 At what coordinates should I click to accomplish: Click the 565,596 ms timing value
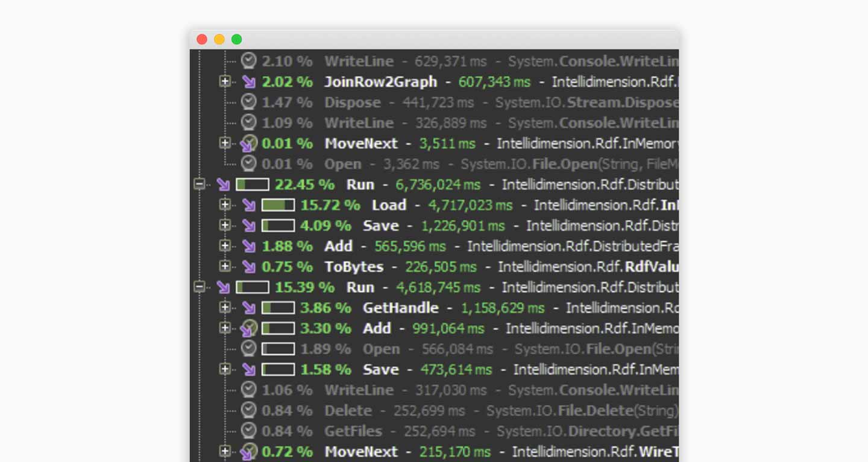click(x=410, y=246)
